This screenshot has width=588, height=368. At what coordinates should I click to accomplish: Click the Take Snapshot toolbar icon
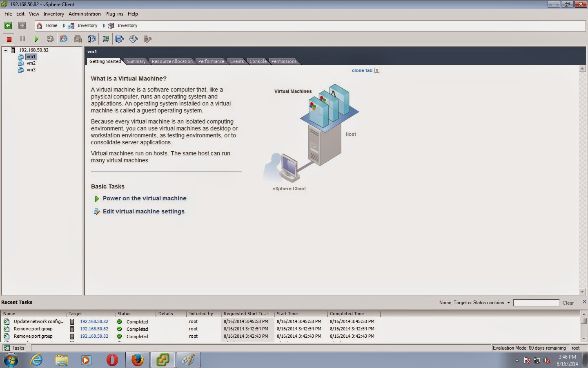click(x=64, y=39)
